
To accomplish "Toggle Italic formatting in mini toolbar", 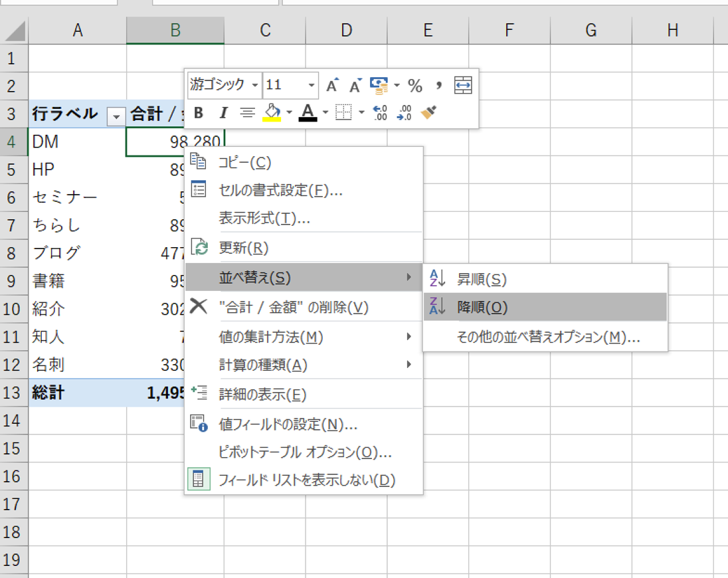I will (x=223, y=113).
